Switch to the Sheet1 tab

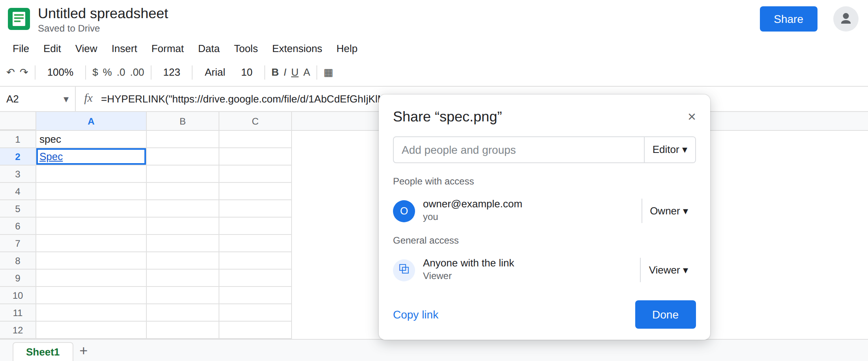(43, 352)
